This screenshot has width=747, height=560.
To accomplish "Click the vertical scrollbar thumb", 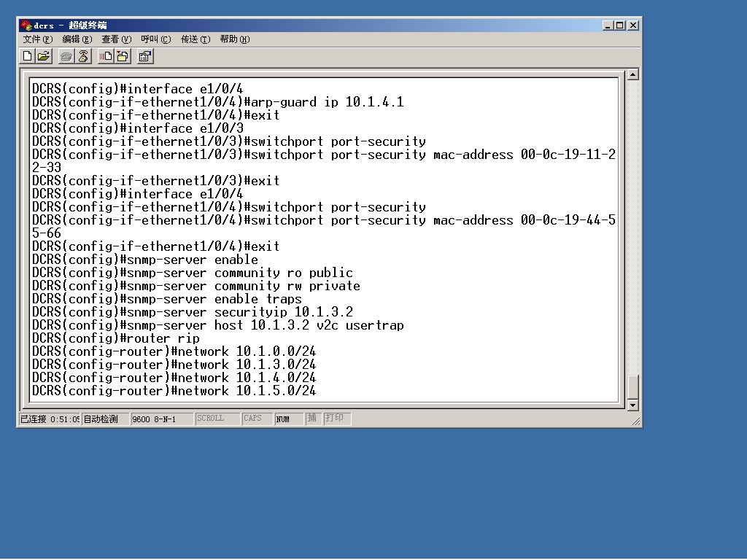I will coord(632,387).
